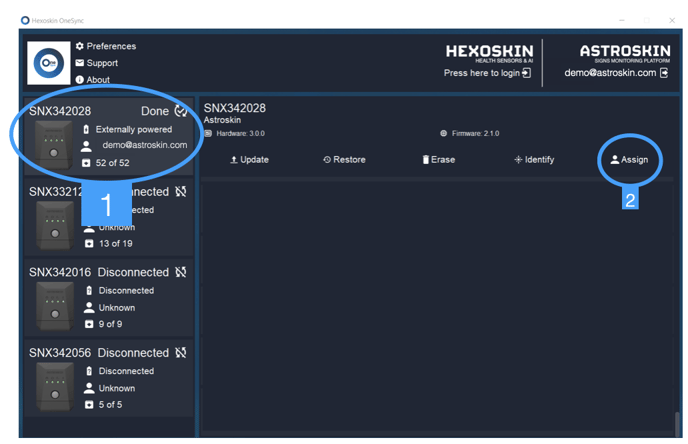Click the not-synced icon for SNX342016

181,272
